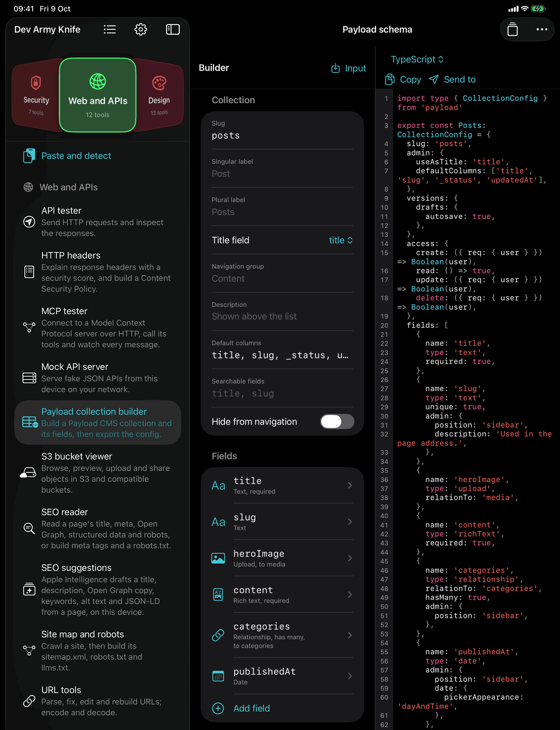Click the Plural label input field
The image size is (560, 730).
point(282,207)
